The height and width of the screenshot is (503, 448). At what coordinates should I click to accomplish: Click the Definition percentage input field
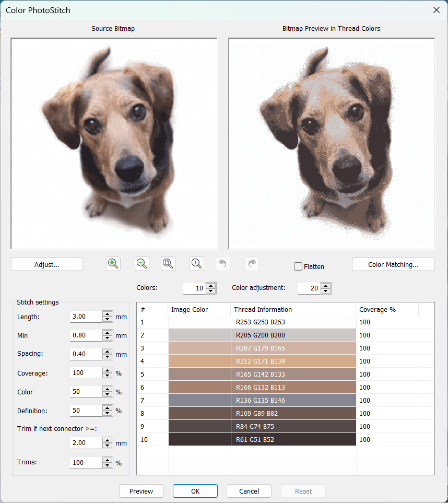(x=86, y=411)
